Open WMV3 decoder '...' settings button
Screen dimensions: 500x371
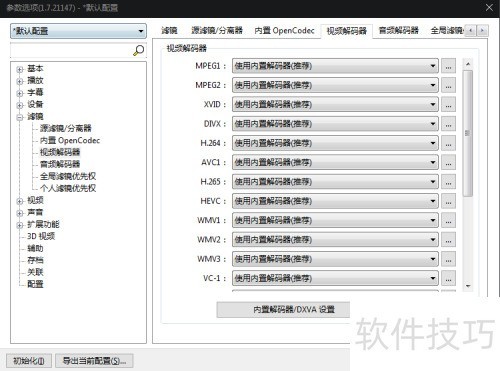click(x=448, y=259)
